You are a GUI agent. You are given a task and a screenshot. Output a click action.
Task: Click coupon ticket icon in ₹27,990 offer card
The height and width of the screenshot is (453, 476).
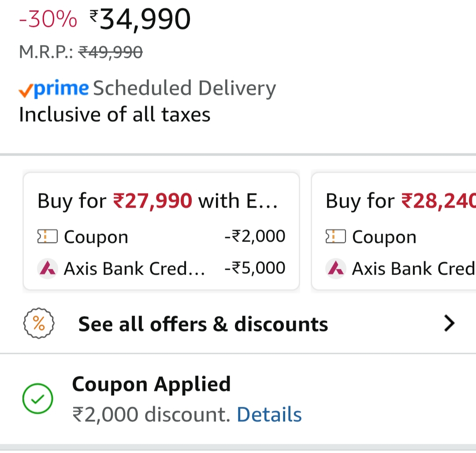coord(47,237)
